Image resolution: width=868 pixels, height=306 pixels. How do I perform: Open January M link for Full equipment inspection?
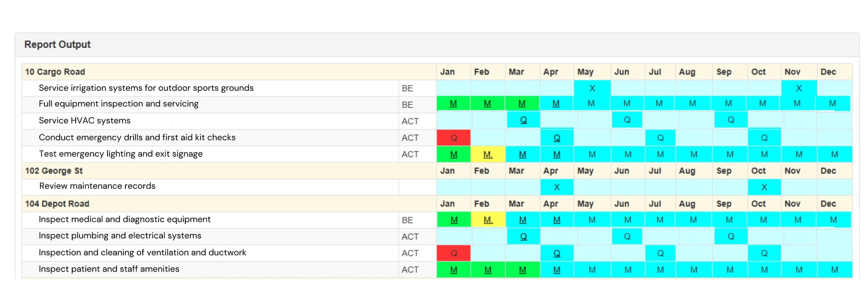pos(453,103)
